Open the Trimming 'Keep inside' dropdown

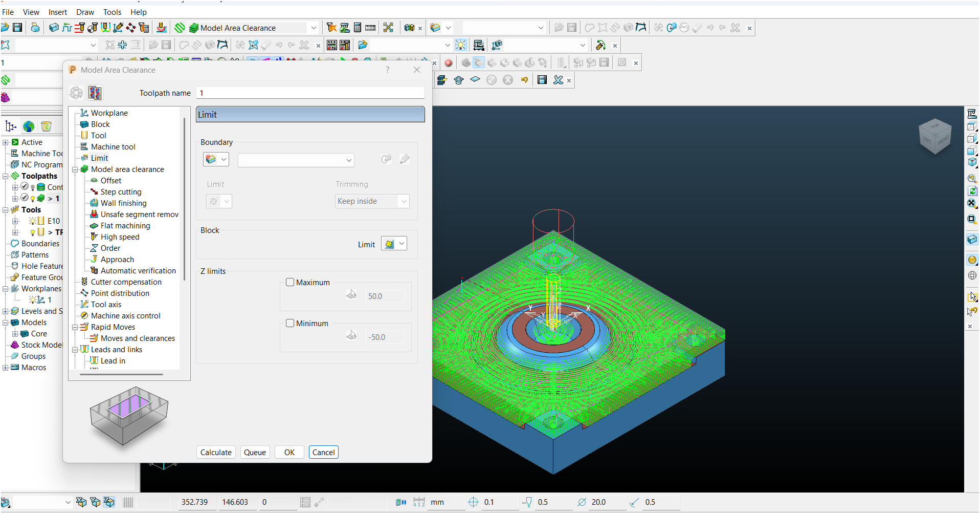tap(372, 201)
